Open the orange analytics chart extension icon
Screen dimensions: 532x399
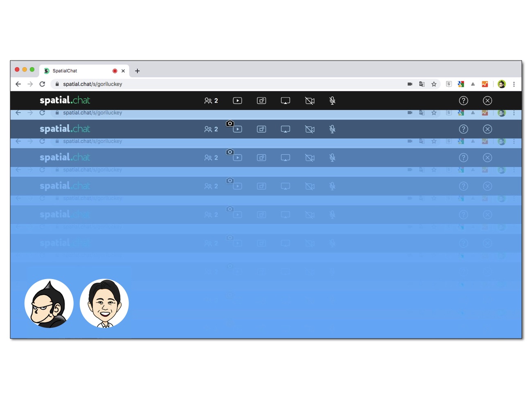pos(485,84)
